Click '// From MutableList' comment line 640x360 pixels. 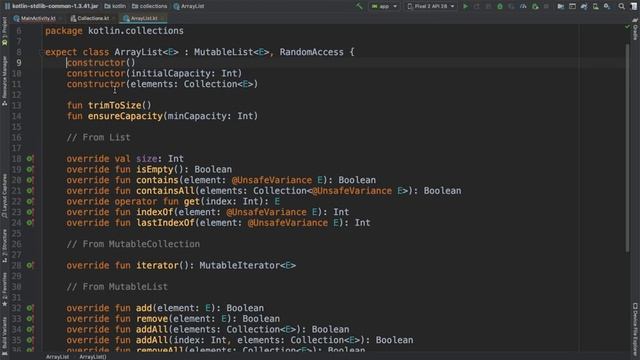pos(117,287)
